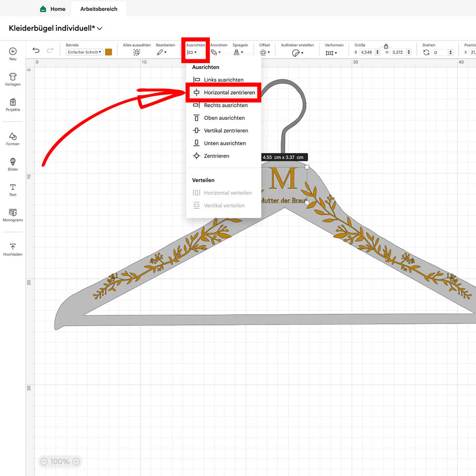Click the Alles auswählen icon

point(136,52)
